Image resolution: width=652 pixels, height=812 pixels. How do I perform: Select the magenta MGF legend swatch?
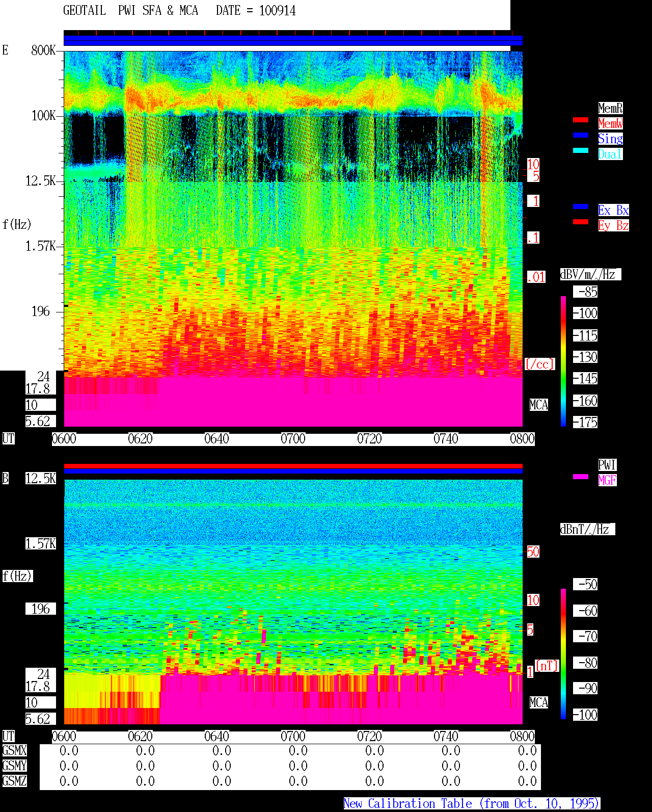click(581, 477)
